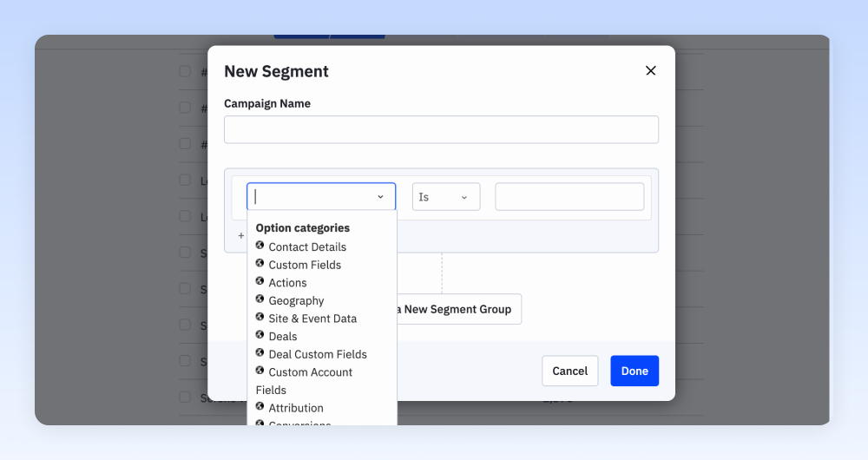The height and width of the screenshot is (460, 868).
Task: Click the globe icon beside Geography
Action: 260,299
